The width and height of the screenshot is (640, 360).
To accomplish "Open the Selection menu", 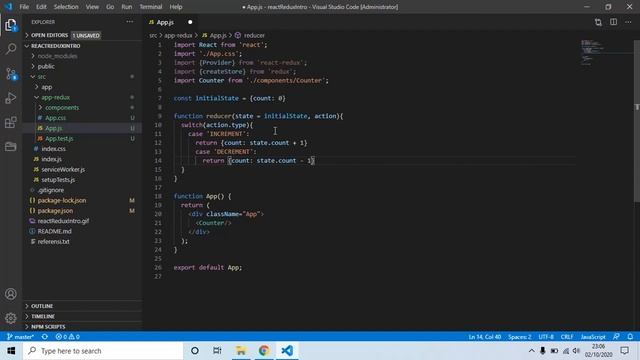I will coord(66,7).
